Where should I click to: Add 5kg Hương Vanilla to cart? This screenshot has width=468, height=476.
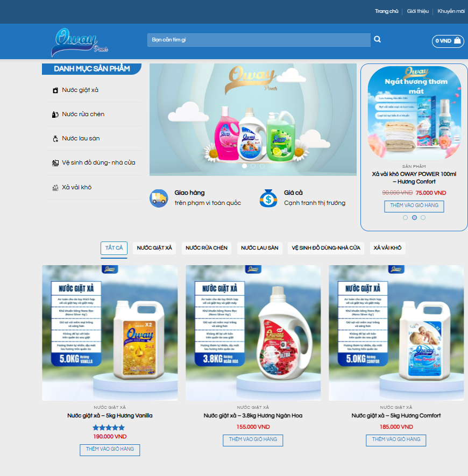[110, 450]
